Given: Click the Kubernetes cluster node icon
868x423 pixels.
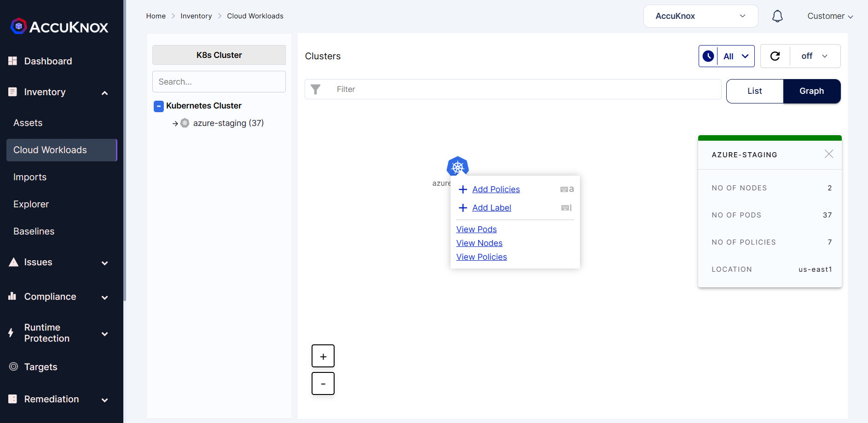Looking at the screenshot, I should (457, 166).
